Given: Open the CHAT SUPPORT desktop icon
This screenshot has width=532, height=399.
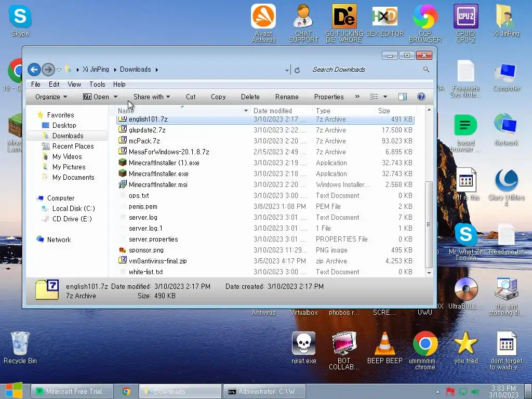Looking at the screenshot, I should [303, 23].
